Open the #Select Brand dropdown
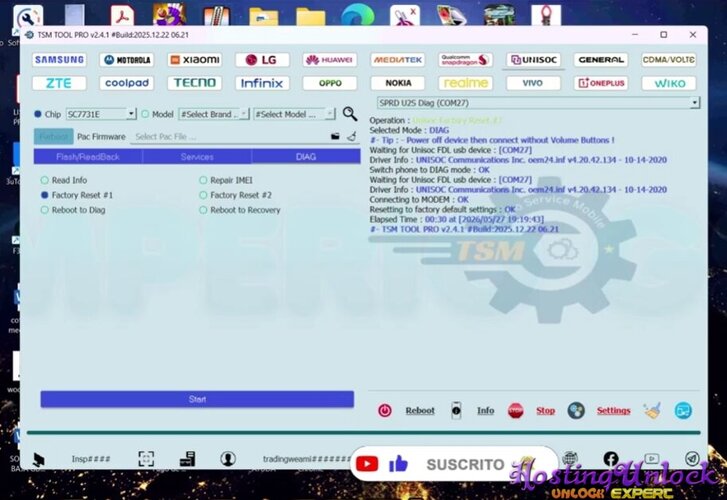727x500 pixels. tap(214, 114)
